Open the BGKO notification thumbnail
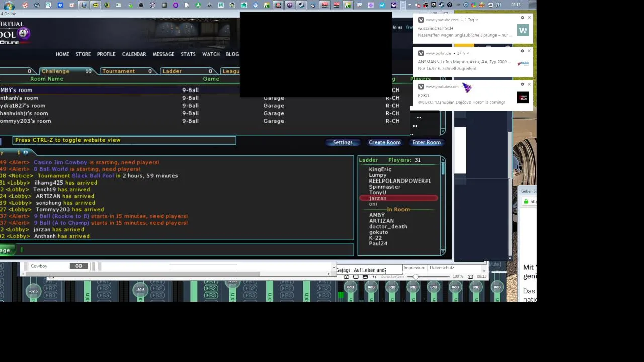This screenshot has height=362, width=644. click(523, 97)
